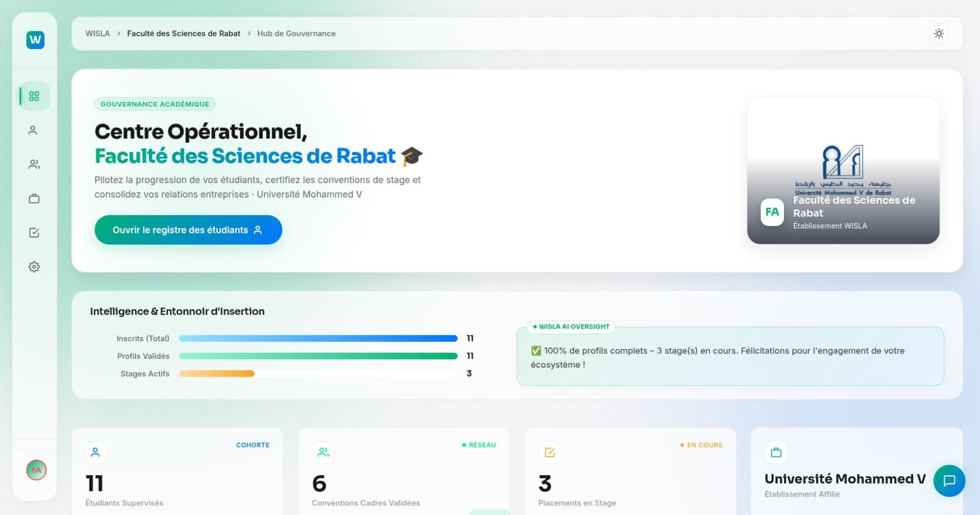This screenshot has width=980, height=515.
Task: Click the FA badge on faculty card
Action: tap(772, 212)
